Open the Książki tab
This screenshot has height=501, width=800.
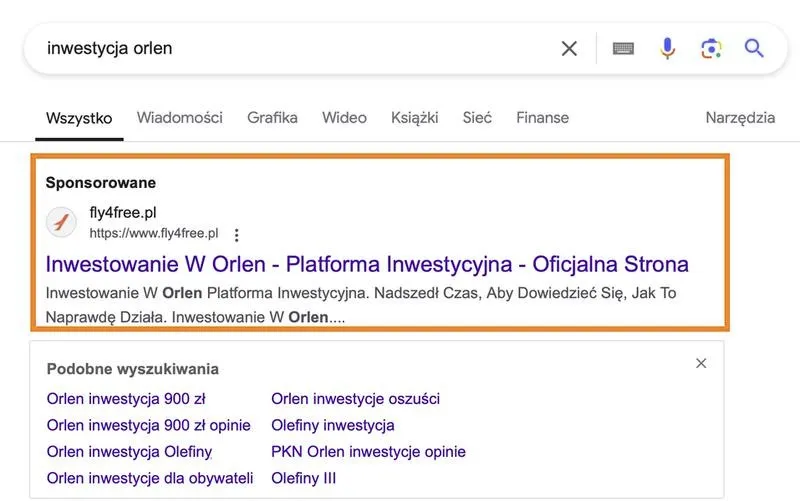tap(415, 118)
